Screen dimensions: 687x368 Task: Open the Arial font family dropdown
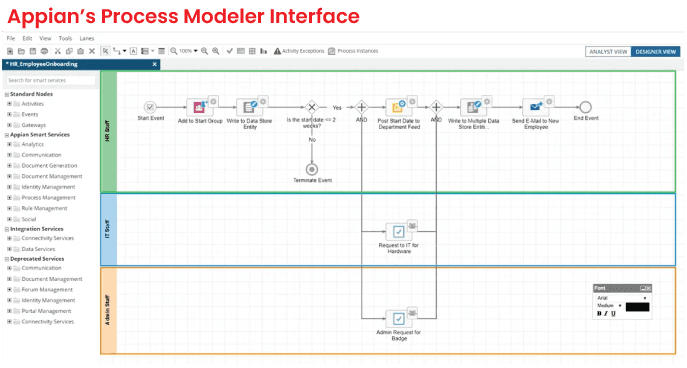click(x=622, y=298)
